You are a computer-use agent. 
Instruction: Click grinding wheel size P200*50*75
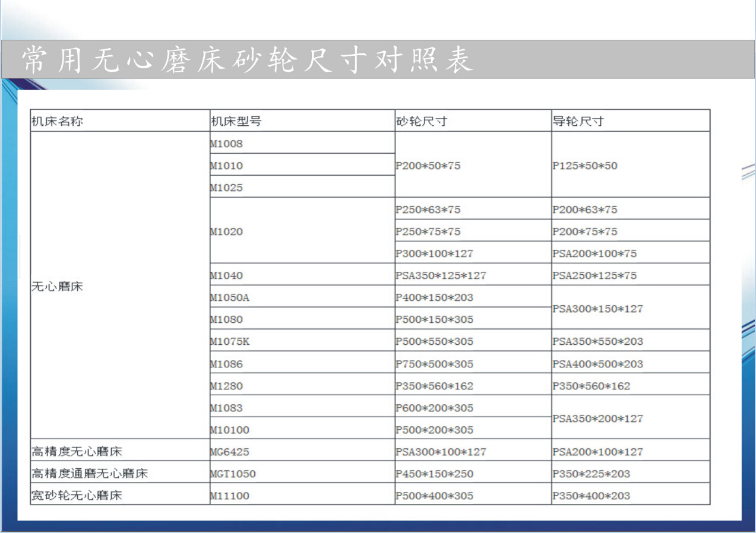tap(473, 164)
